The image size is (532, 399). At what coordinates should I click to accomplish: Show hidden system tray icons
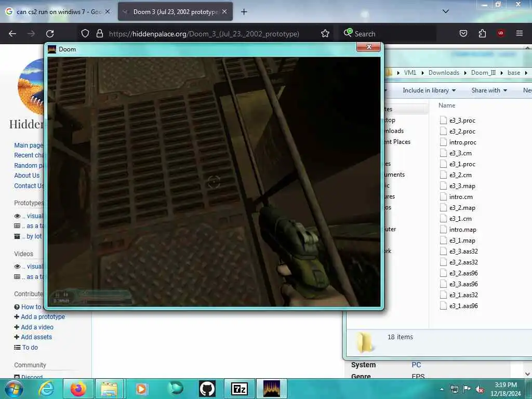pos(442,389)
